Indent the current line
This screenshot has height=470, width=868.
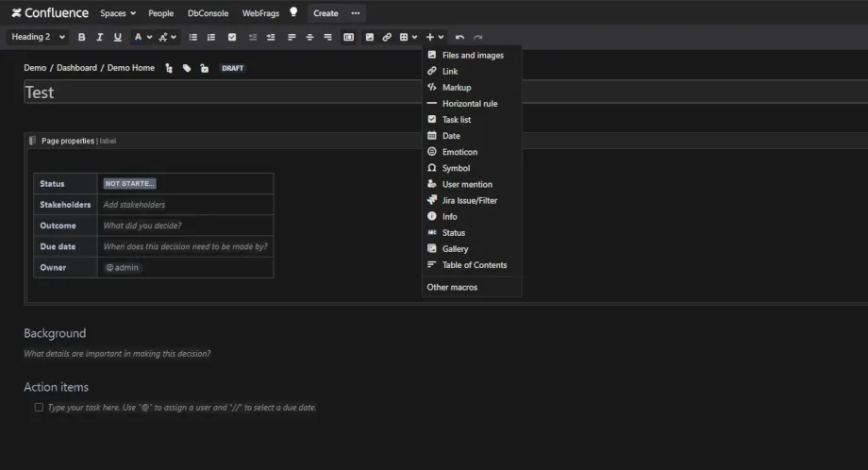[x=271, y=37]
